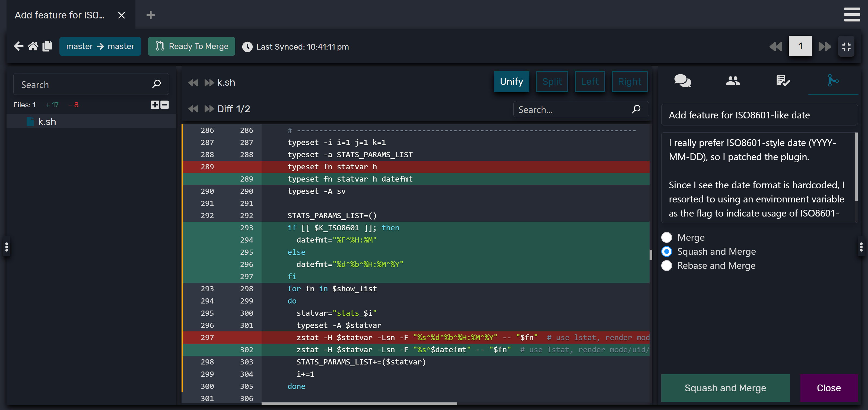Open hamburger menu at top right
The image size is (868, 410).
(851, 14)
